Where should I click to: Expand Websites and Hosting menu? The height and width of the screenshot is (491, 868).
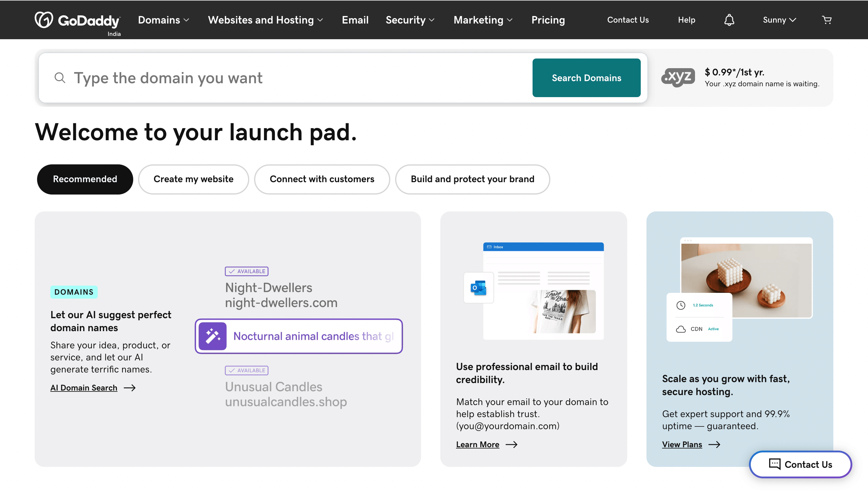[x=265, y=20]
